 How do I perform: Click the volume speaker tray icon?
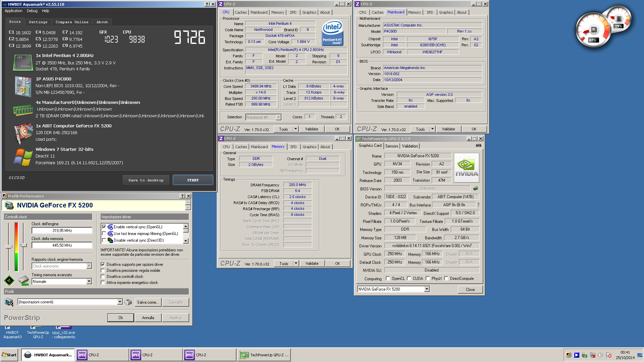click(601, 355)
